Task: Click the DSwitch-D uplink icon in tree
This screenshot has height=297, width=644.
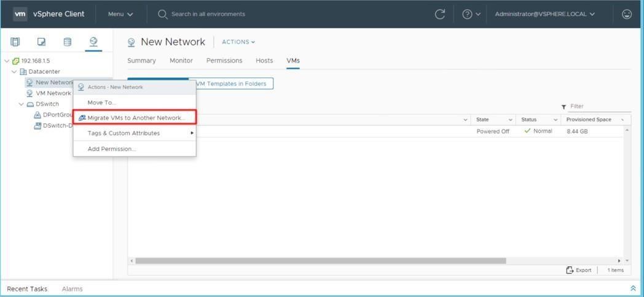Action: (37, 126)
